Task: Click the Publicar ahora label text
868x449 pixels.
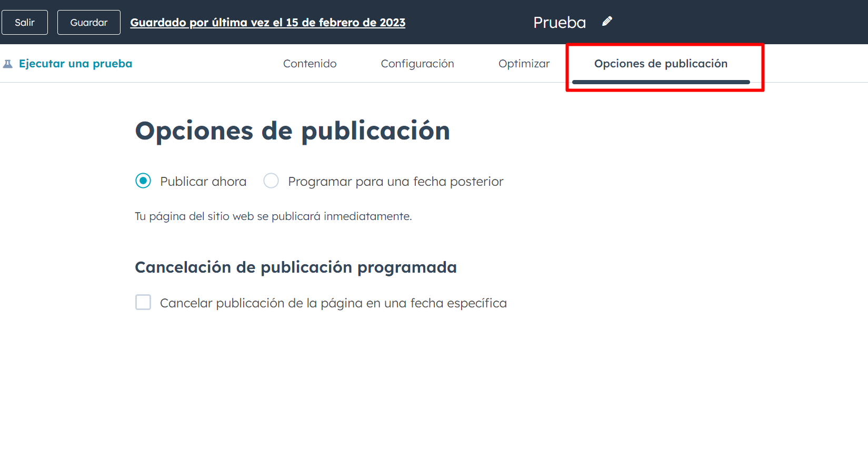Action: pos(203,182)
